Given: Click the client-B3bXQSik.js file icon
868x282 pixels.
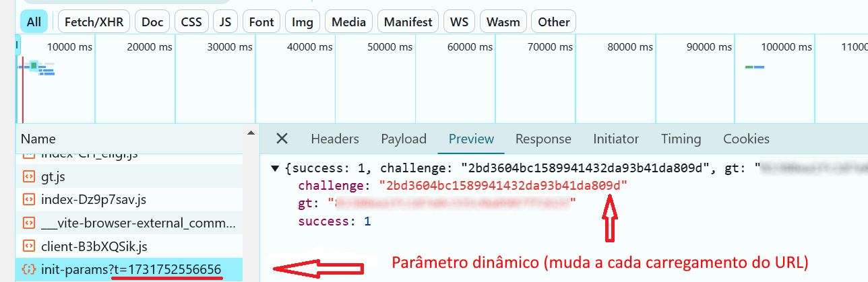Looking at the screenshot, I should click(28, 246).
